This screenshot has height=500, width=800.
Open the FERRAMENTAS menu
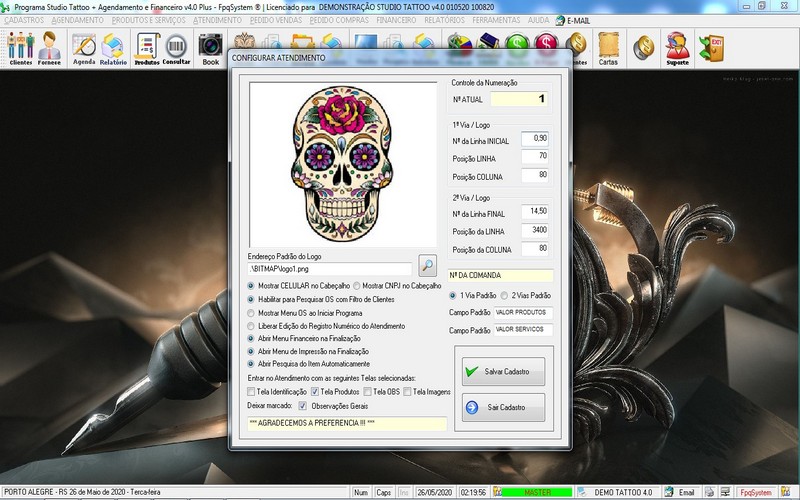[498, 20]
